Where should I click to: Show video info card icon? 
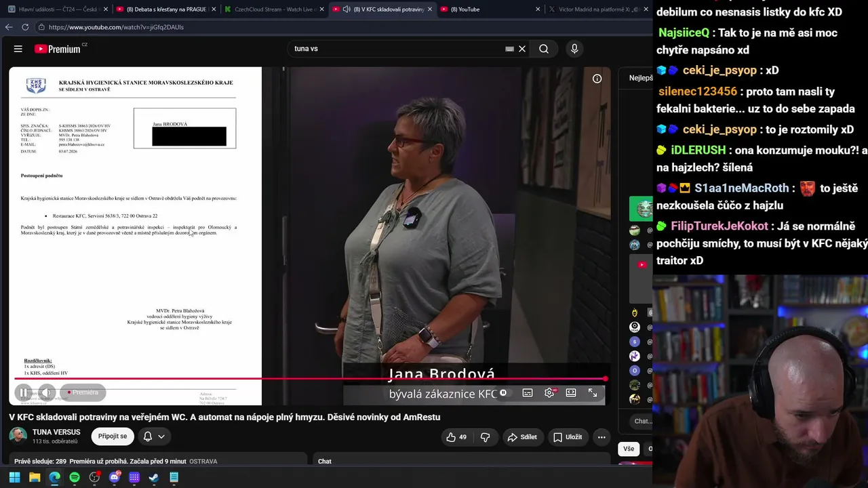597,79
